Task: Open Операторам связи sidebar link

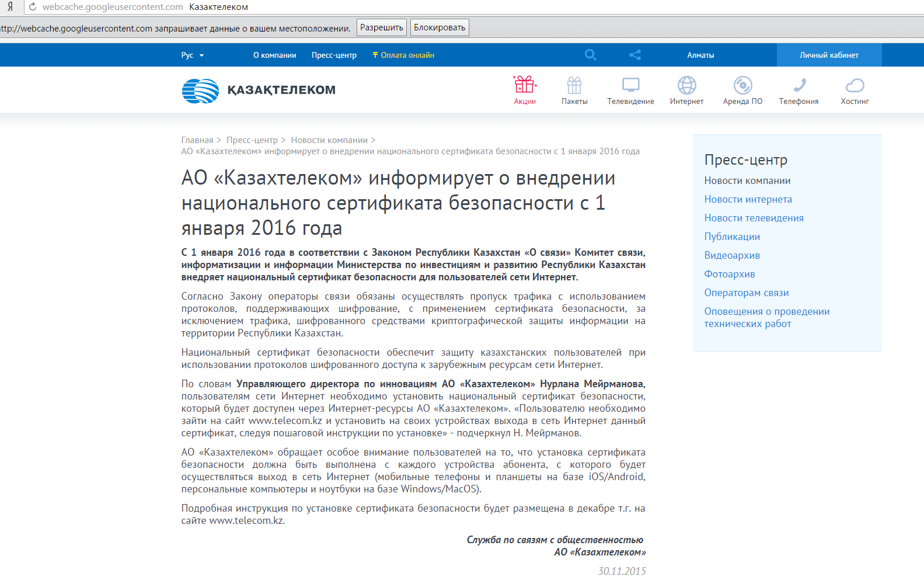Action: pos(747,293)
